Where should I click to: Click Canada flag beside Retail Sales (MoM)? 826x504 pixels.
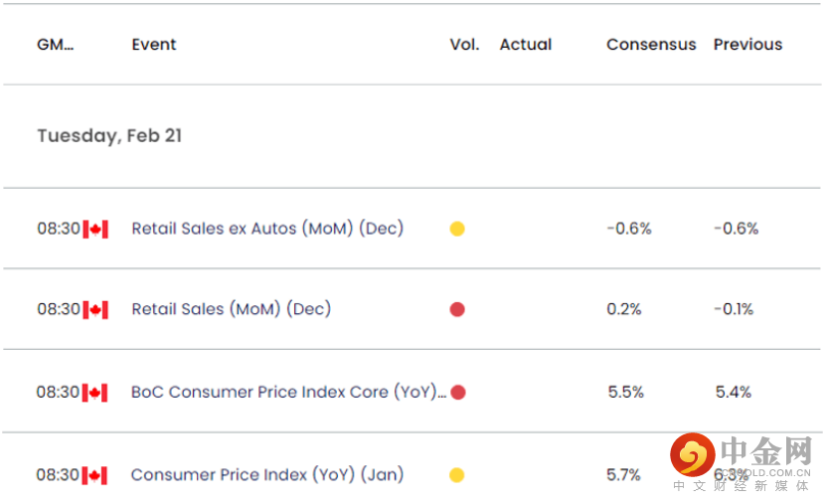[x=95, y=309]
